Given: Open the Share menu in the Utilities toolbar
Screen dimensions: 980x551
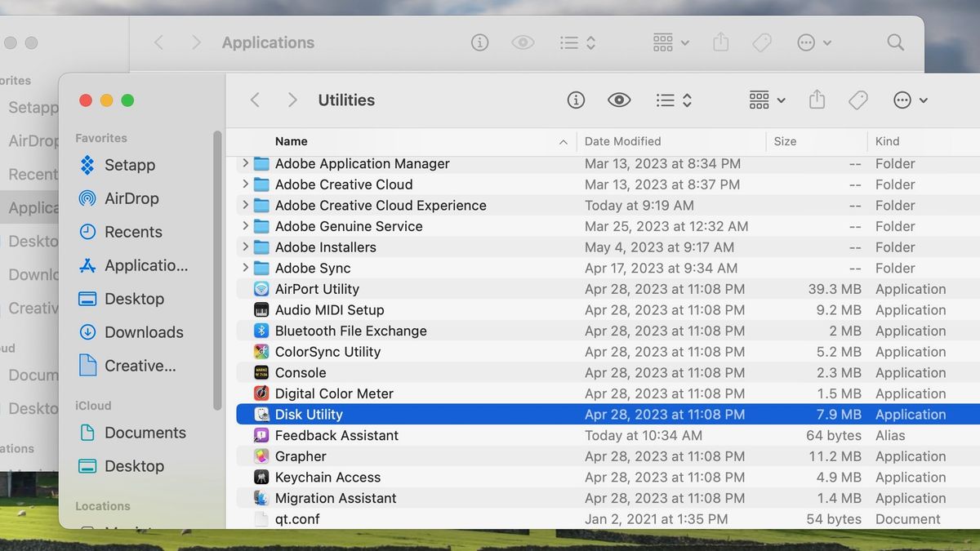Looking at the screenshot, I should [816, 100].
